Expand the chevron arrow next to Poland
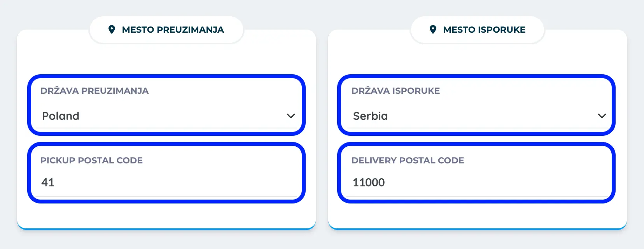 point(290,116)
